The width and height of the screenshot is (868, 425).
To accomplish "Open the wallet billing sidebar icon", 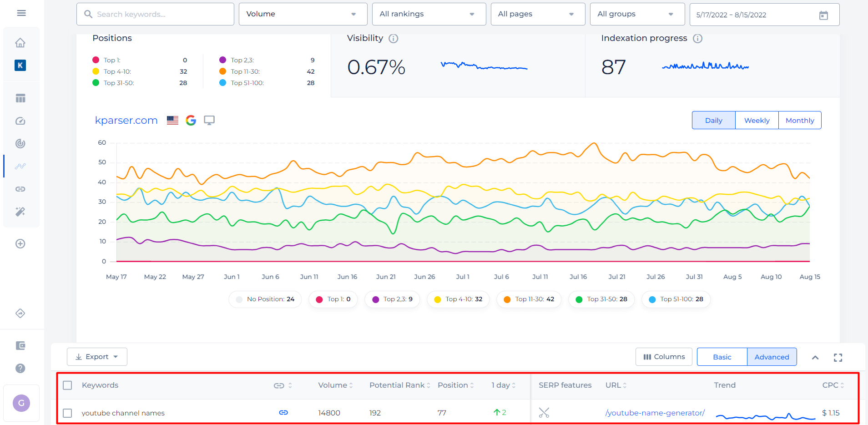I will tap(20, 346).
